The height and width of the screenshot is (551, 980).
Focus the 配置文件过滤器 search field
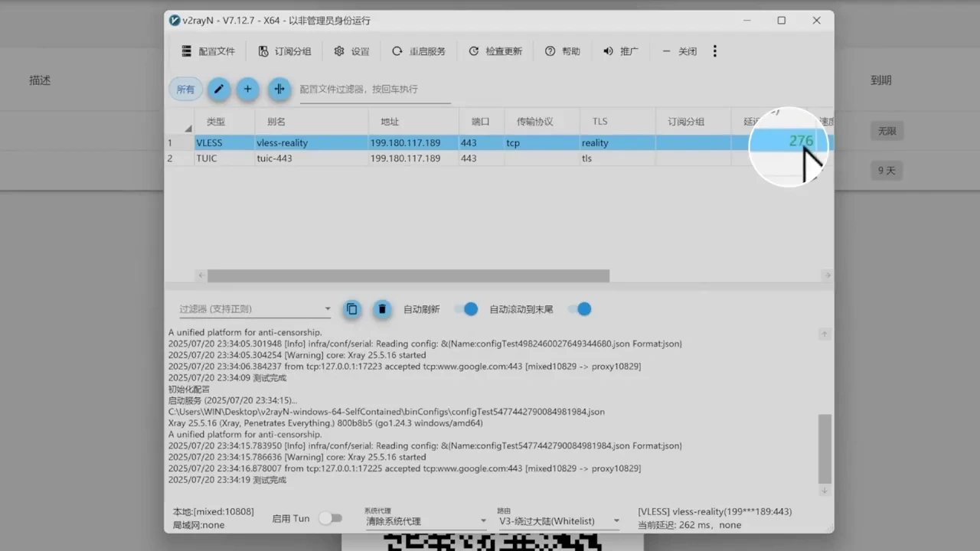click(374, 90)
